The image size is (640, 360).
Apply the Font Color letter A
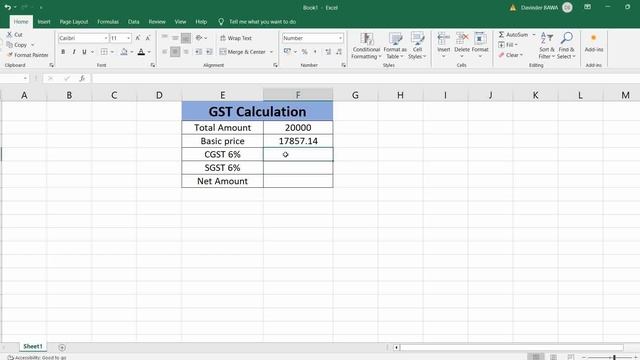tap(141, 52)
